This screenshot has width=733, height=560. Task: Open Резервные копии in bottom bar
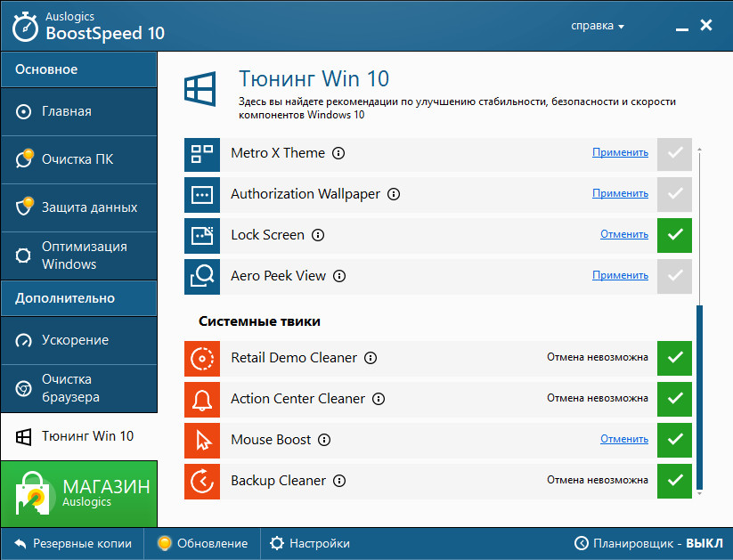tap(72, 543)
